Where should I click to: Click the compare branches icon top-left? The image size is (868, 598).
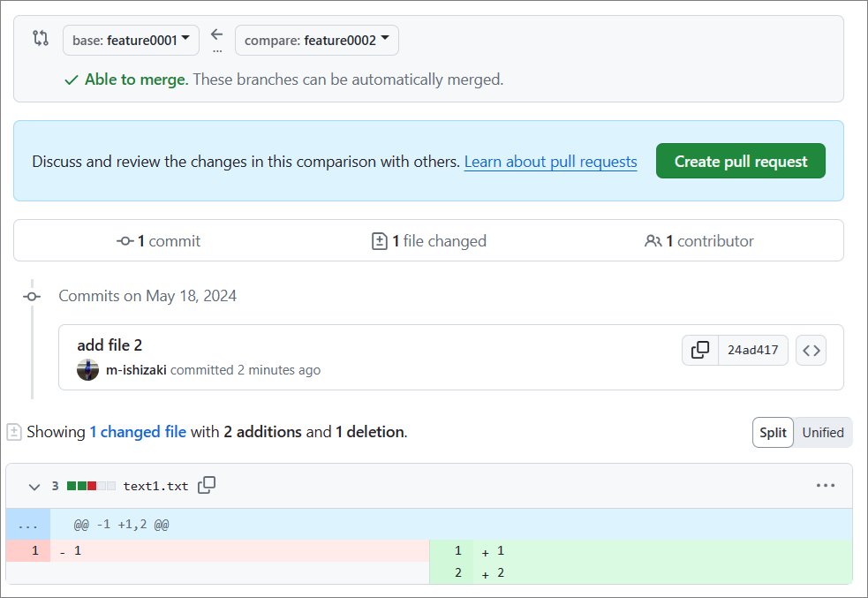pos(40,39)
